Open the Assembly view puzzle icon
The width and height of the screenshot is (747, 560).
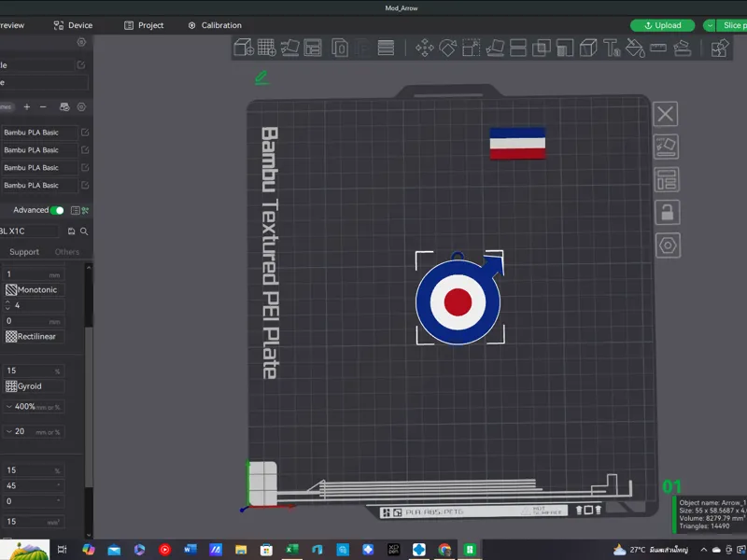coord(719,49)
